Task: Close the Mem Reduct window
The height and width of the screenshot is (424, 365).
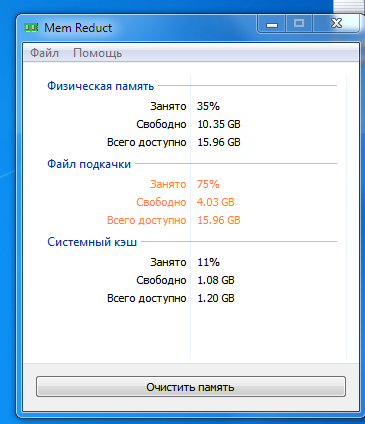Action: [336, 24]
